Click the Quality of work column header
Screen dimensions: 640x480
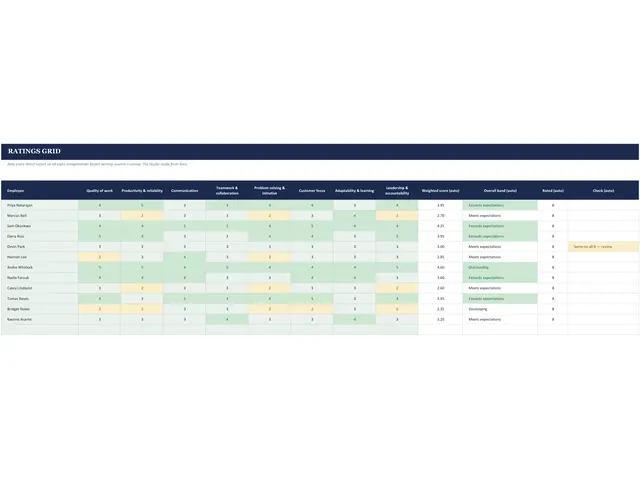pyautogui.click(x=100, y=191)
